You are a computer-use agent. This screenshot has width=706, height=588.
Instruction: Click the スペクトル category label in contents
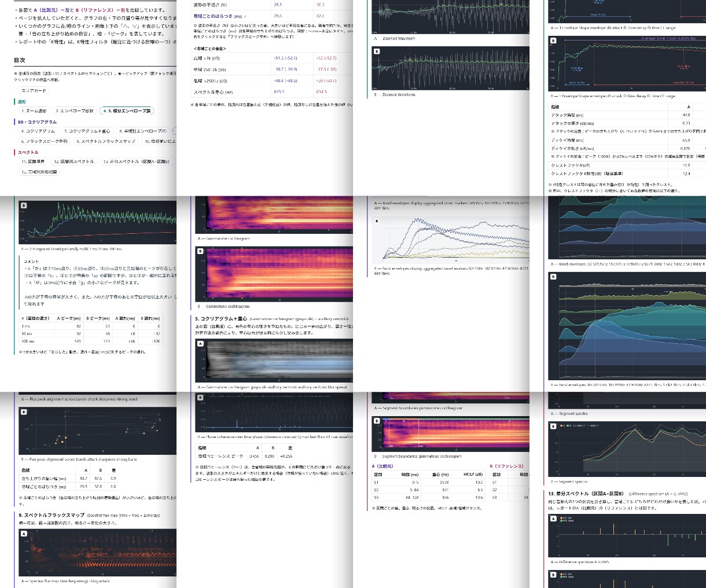[x=28, y=152]
